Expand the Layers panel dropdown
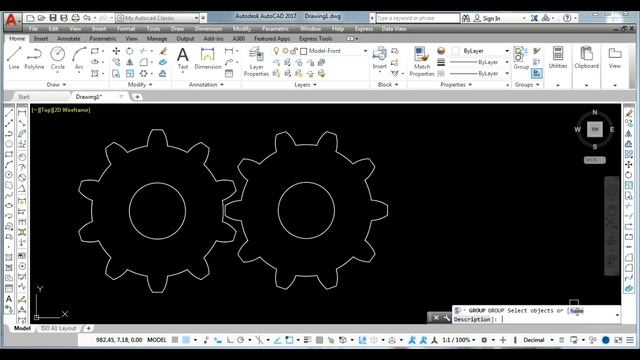The width and height of the screenshot is (640, 360). [305, 84]
